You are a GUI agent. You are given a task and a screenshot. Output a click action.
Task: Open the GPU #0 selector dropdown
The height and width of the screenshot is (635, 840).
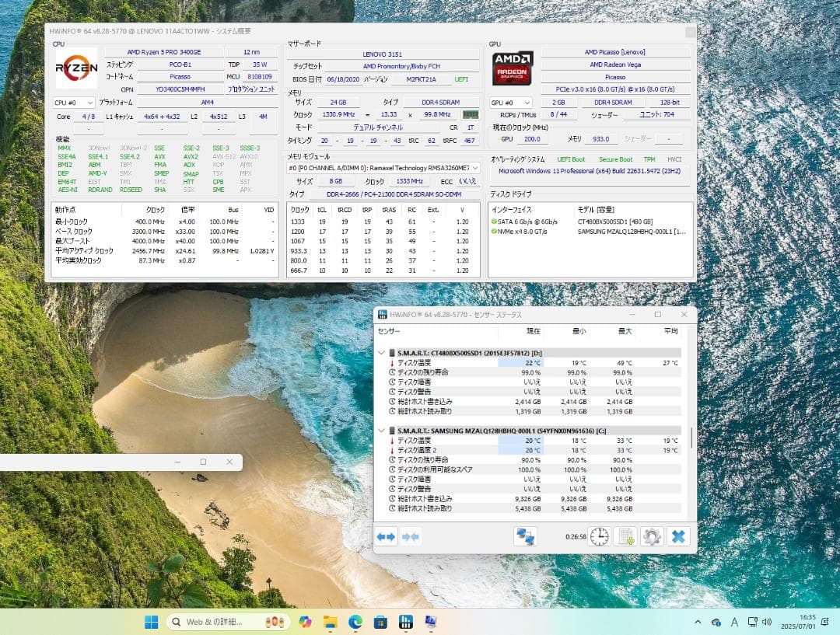tap(510, 102)
